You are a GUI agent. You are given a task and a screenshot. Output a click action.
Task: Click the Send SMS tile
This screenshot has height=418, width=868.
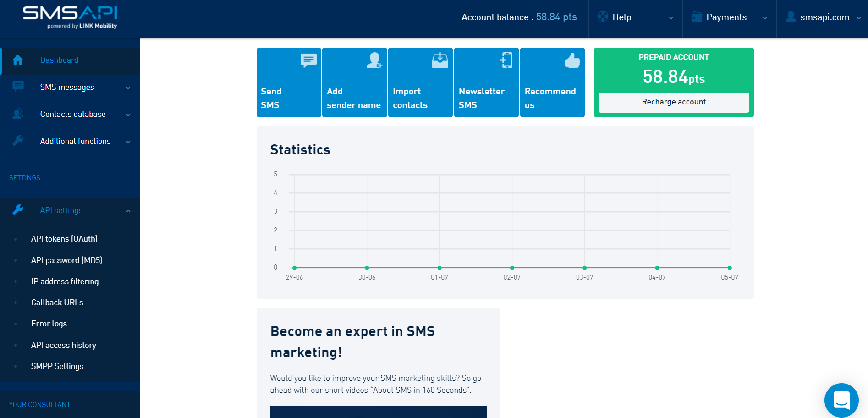click(x=289, y=82)
